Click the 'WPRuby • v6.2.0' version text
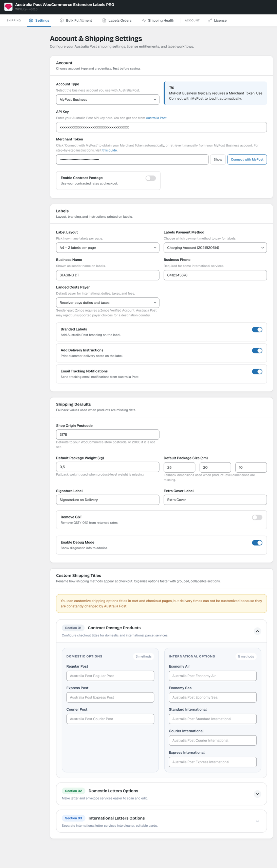Viewport: 277px width, 868px height. pyautogui.click(x=26, y=9)
